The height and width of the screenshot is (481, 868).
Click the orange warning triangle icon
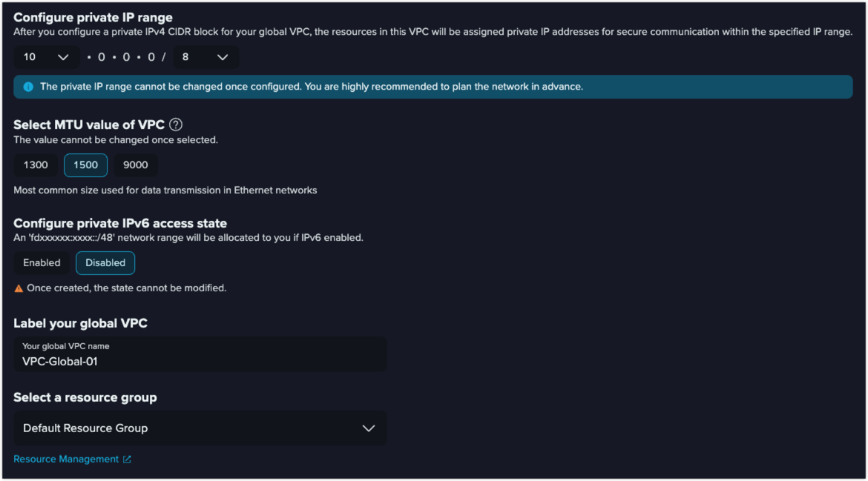pyautogui.click(x=19, y=288)
